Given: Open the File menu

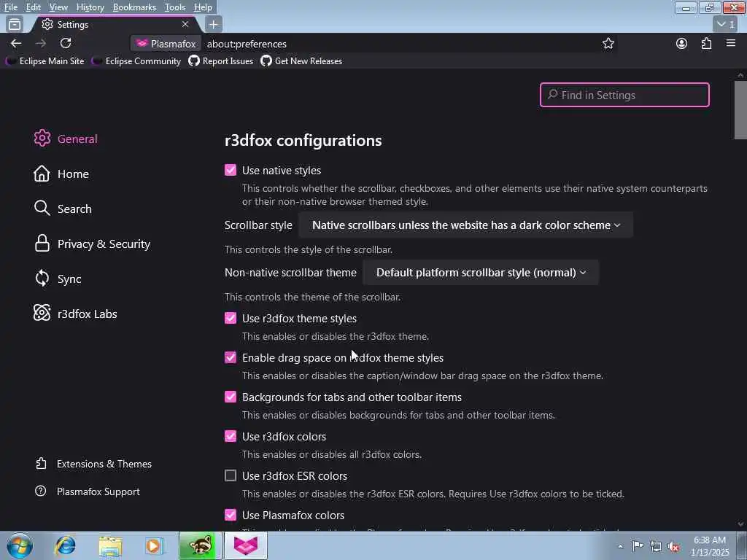Looking at the screenshot, I should pyautogui.click(x=11, y=7).
